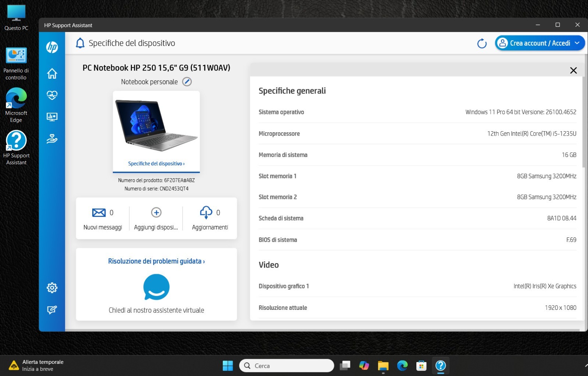Click the HP 250 notebook thumbnail image
This screenshot has height=376, width=588.
coord(156,126)
